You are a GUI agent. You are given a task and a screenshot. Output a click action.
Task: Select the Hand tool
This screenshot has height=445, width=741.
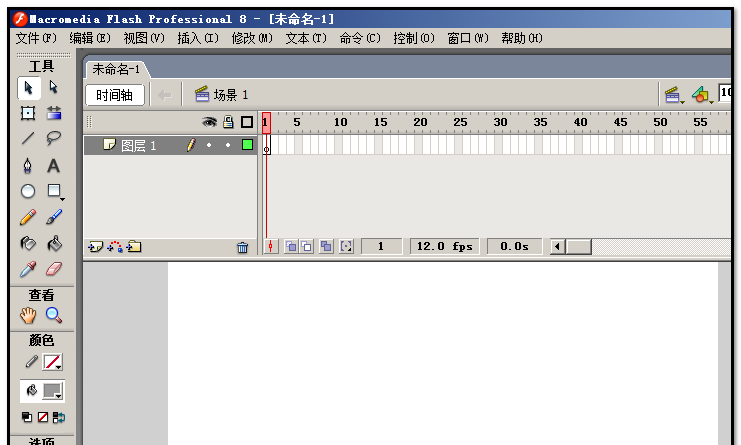[x=28, y=315]
